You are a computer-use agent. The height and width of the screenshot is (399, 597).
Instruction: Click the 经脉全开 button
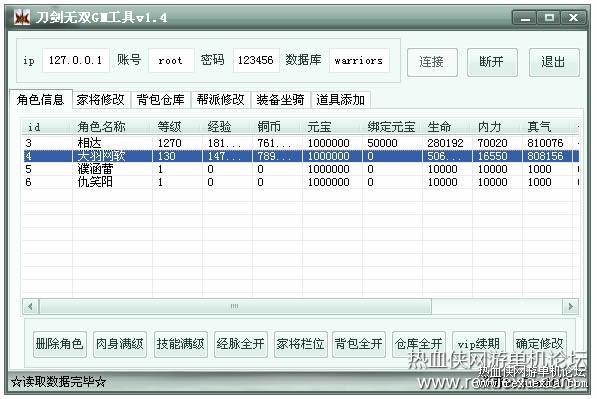click(x=241, y=344)
